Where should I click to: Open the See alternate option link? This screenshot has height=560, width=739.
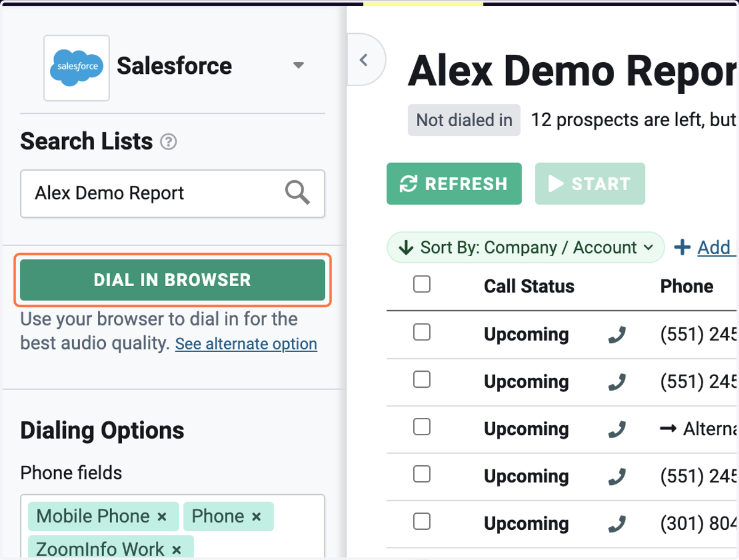click(x=246, y=344)
